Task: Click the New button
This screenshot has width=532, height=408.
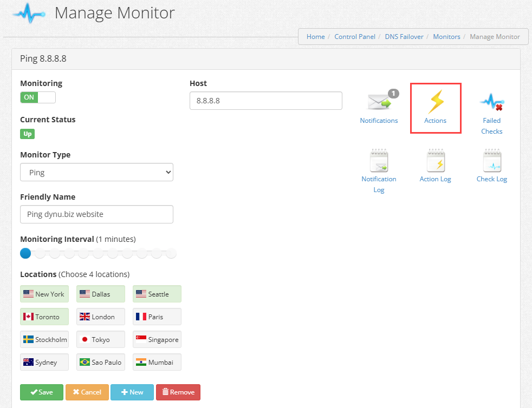Action: (x=132, y=392)
